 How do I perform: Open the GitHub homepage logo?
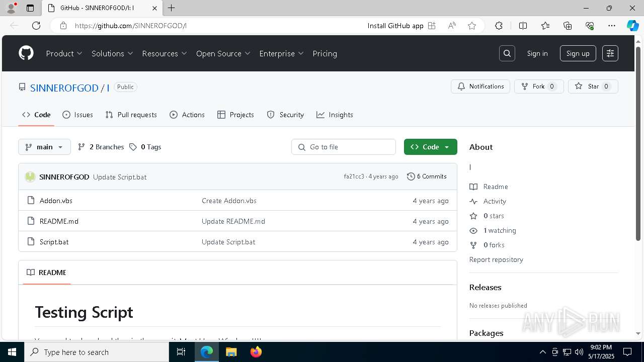click(x=26, y=53)
